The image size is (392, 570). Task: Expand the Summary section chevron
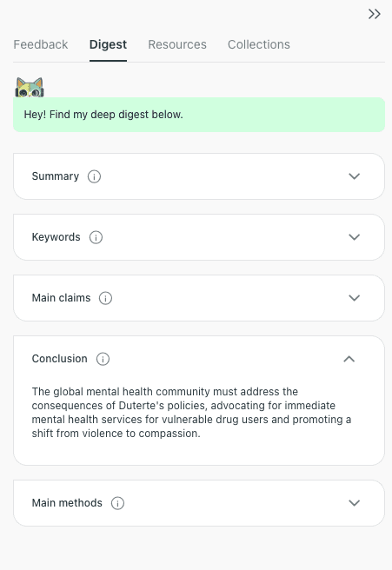click(x=354, y=176)
